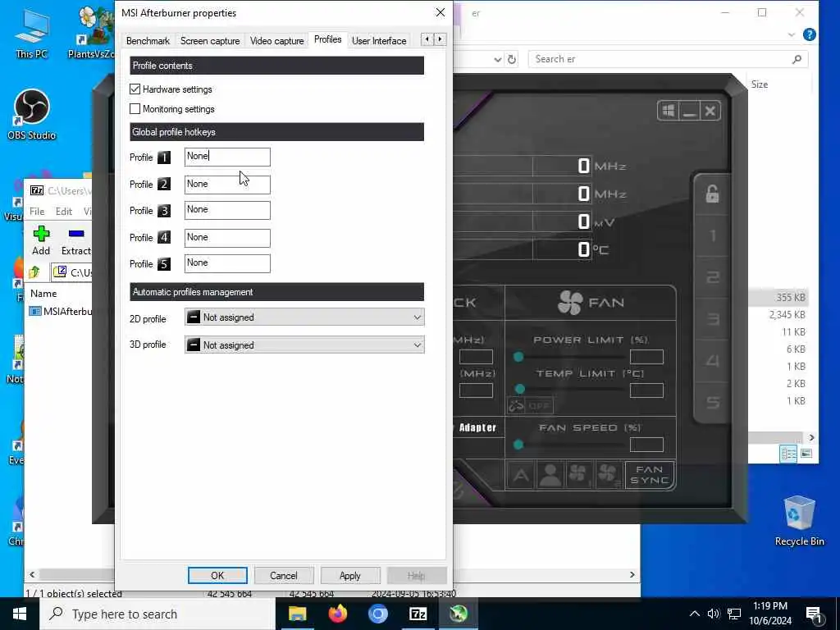The height and width of the screenshot is (630, 840).
Task: Open Firefox from the taskbar
Action: tap(337, 614)
